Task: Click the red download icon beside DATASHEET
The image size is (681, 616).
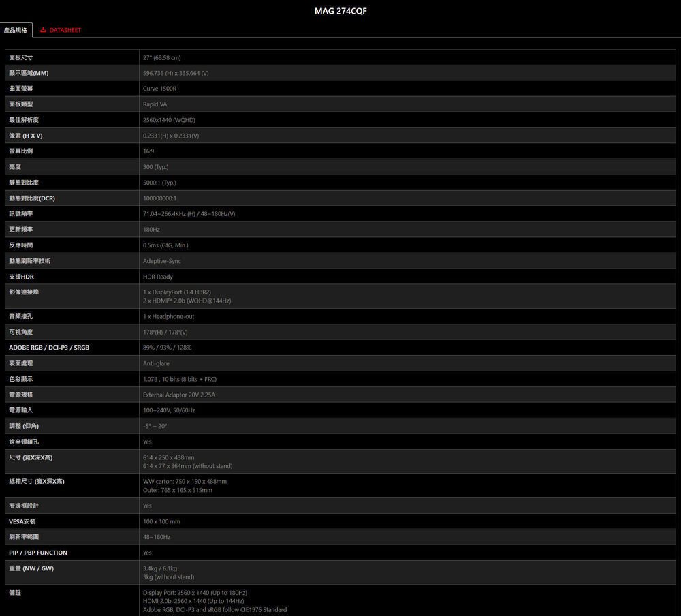Action: tap(44, 30)
